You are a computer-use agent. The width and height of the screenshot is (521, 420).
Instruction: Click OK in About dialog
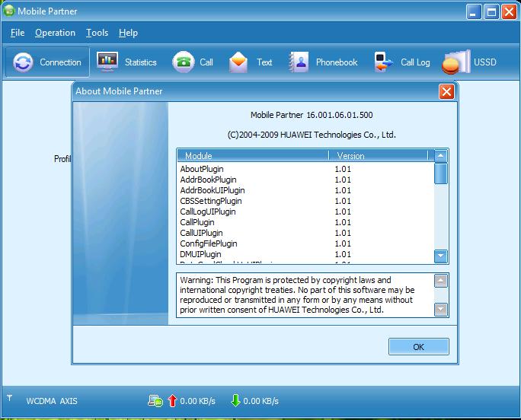click(419, 347)
